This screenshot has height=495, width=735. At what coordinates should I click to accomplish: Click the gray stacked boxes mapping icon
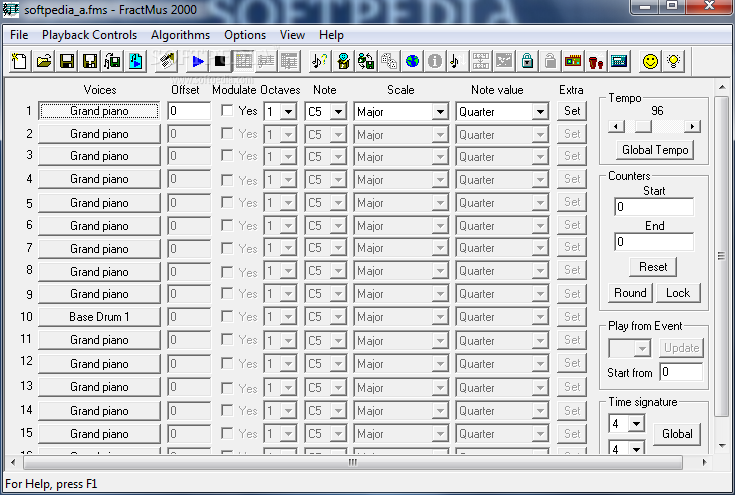pos(481,61)
